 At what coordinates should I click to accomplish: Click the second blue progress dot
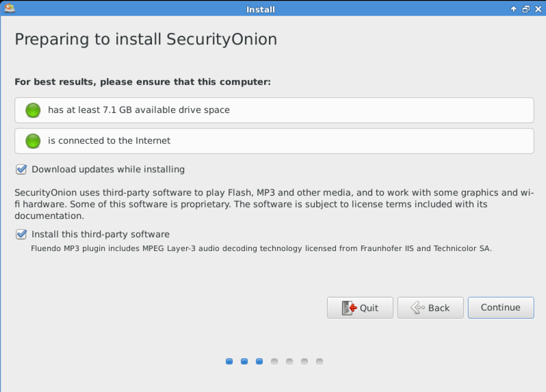(x=244, y=361)
